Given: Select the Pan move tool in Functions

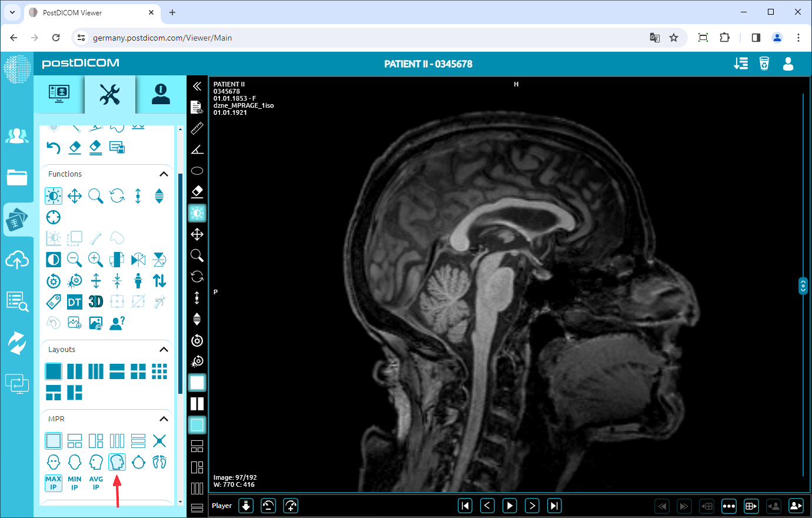Looking at the screenshot, I should pyautogui.click(x=75, y=195).
